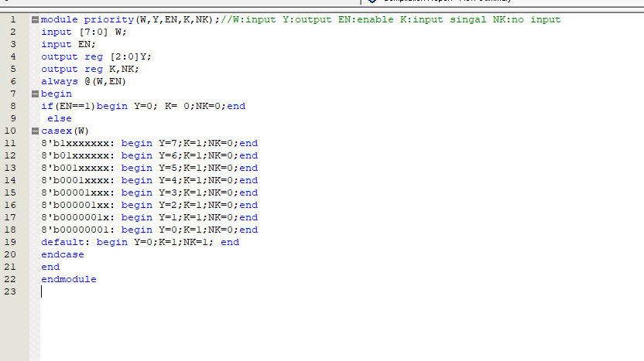Viewport: 644px width, 361px height.
Task: Click line number 1 in the gutter
Action: (x=13, y=19)
